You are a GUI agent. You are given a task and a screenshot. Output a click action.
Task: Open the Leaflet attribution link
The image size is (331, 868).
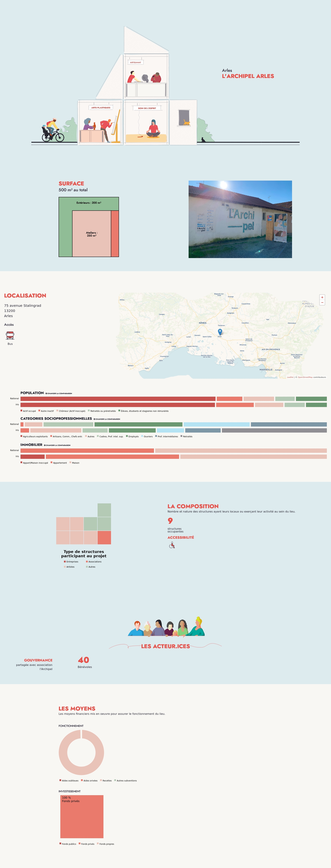(x=290, y=377)
